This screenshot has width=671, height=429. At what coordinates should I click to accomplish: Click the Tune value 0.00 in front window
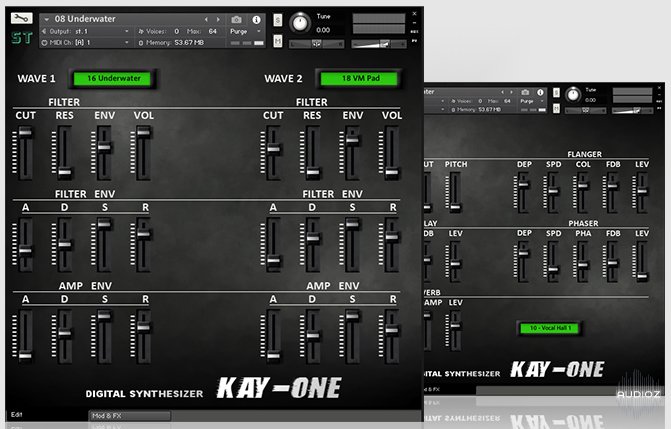323,30
